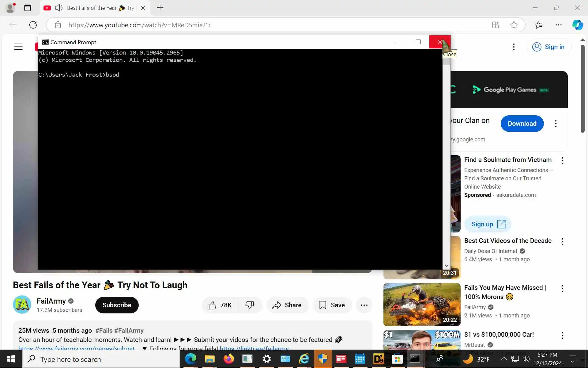Open Microsoft Store taskbar icon

397,359
